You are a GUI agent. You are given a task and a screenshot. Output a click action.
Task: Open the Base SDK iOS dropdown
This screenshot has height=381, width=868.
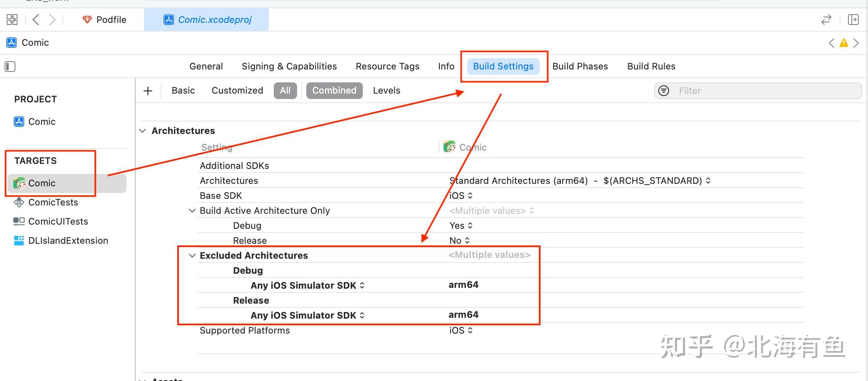(x=459, y=195)
